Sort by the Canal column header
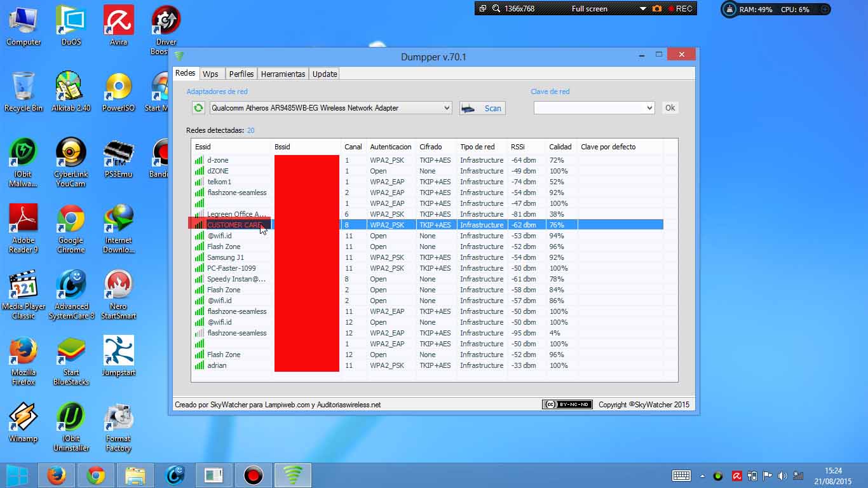868x488 pixels. pyautogui.click(x=354, y=147)
